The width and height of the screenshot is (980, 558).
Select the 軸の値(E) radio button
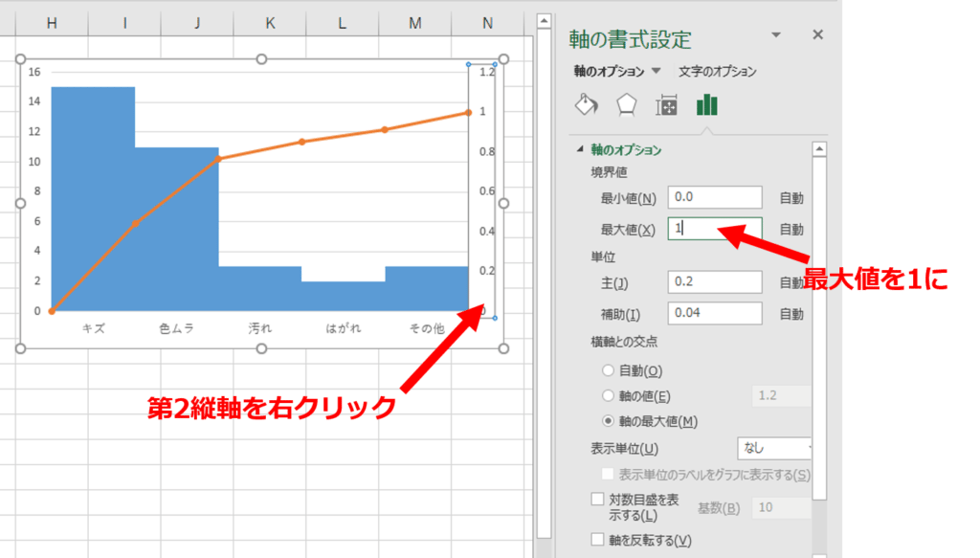point(608,395)
